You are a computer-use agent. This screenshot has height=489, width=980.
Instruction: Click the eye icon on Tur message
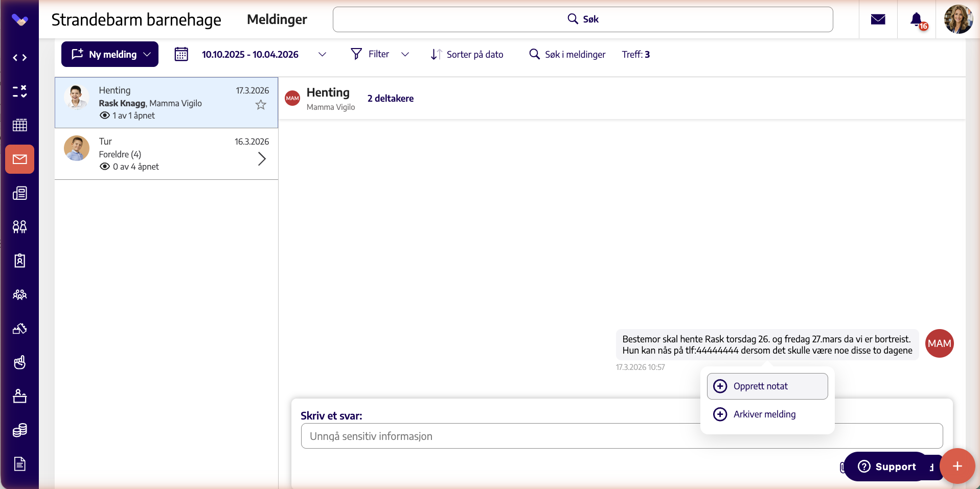click(105, 167)
